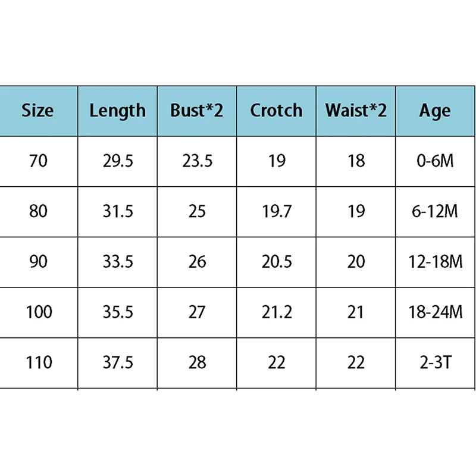Select the Length column header
The width and height of the screenshot is (476, 476).
(x=117, y=111)
